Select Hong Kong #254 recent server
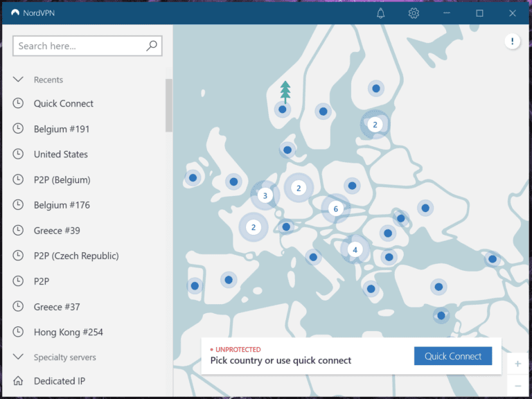 68,332
